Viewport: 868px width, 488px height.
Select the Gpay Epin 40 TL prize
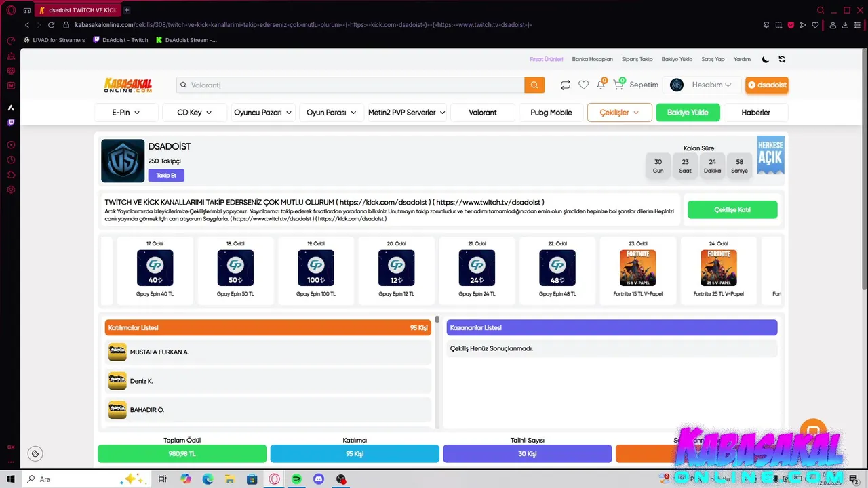tap(155, 269)
